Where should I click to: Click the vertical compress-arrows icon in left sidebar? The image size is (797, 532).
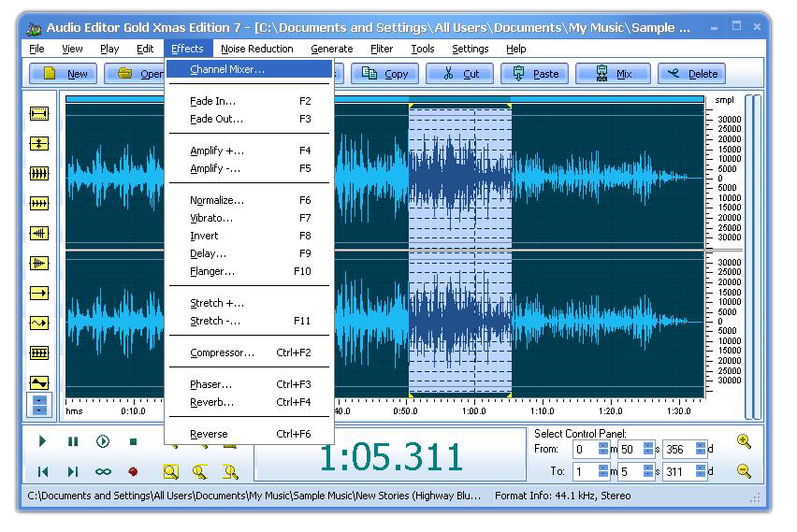coord(39,143)
